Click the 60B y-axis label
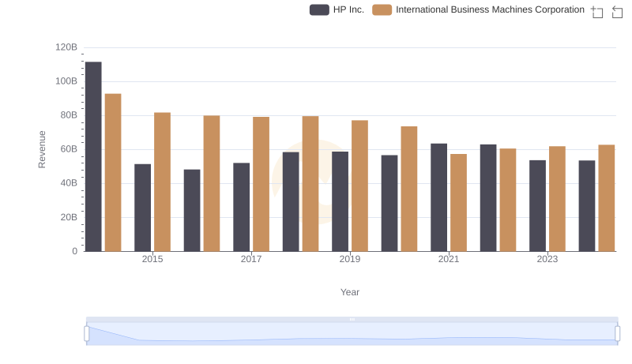This screenshot has height=364, width=632. click(69, 149)
